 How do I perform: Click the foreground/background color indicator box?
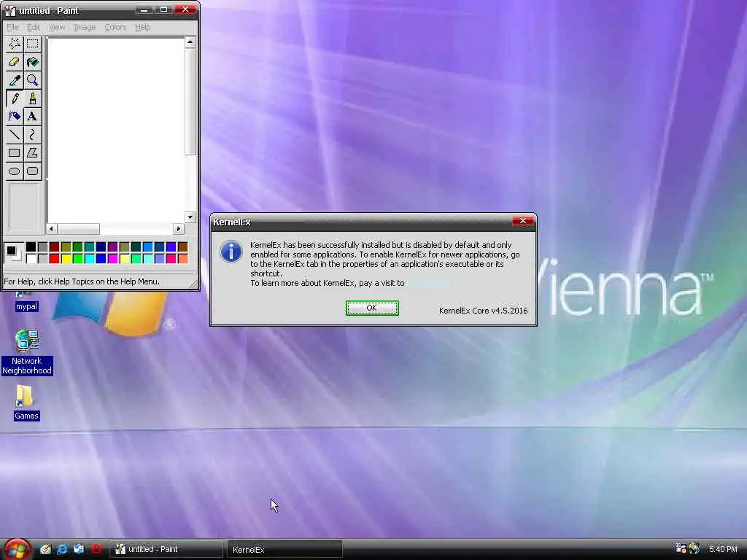tap(13, 252)
